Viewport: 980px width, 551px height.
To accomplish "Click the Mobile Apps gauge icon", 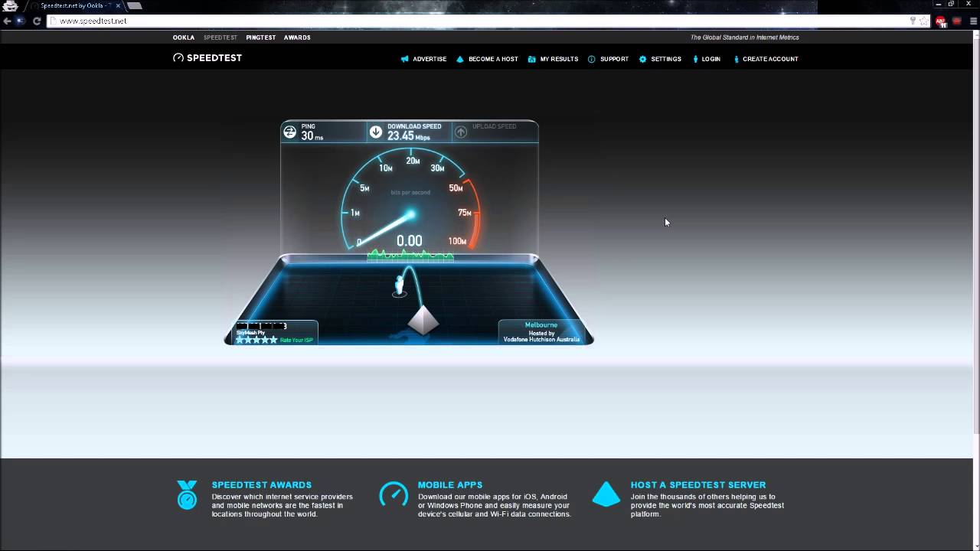I will [x=394, y=494].
